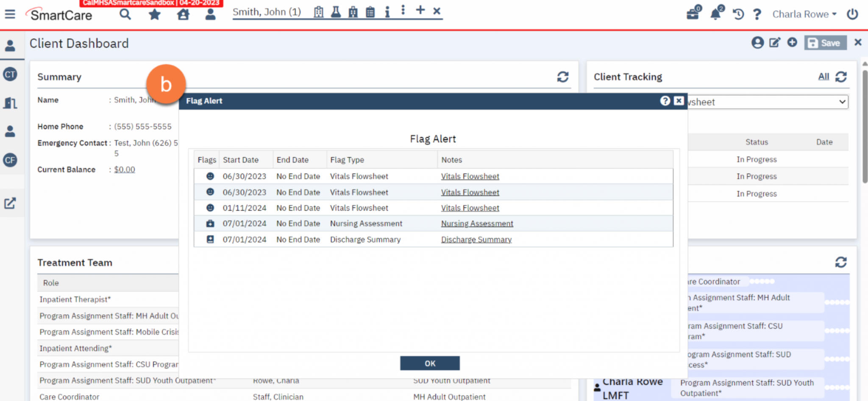Open the Charla Rowe user dropdown
The image size is (868, 401).
click(804, 14)
